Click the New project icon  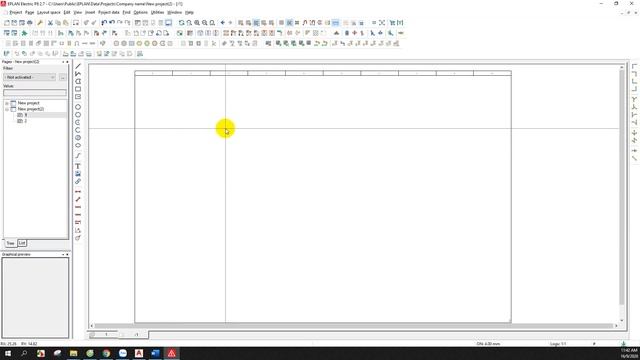tap(7, 23)
